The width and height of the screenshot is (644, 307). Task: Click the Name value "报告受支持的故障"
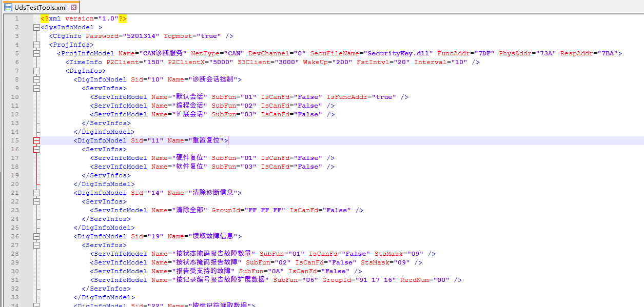coord(203,271)
